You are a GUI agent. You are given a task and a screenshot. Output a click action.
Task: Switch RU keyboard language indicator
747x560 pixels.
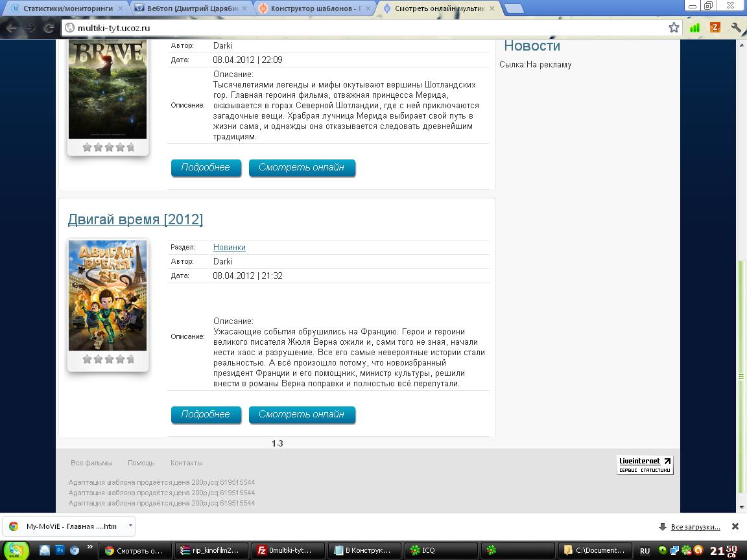pos(645,551)
